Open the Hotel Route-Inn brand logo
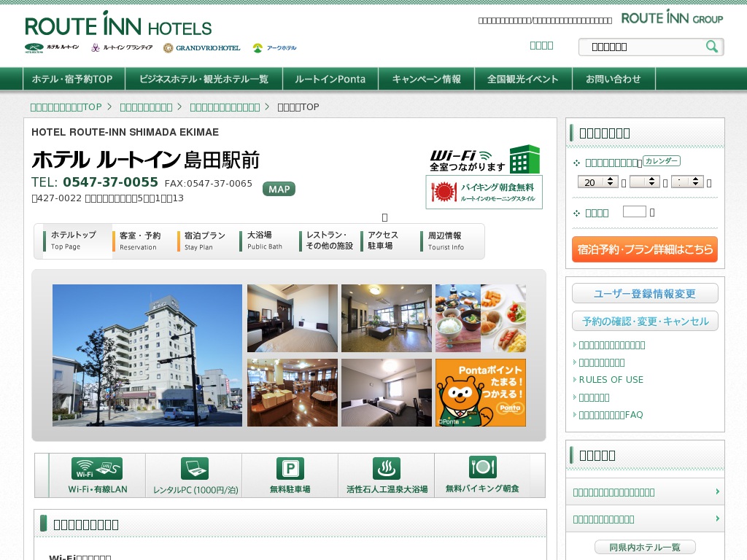 click(x=52, y=47)
